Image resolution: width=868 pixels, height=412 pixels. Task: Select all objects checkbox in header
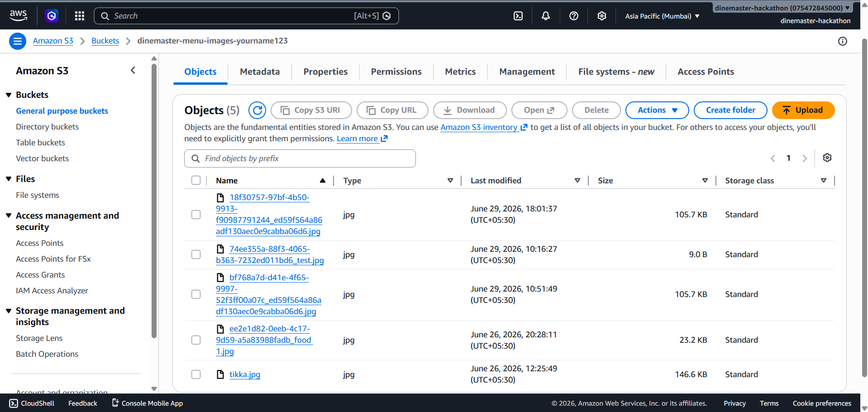coord(196,180)
